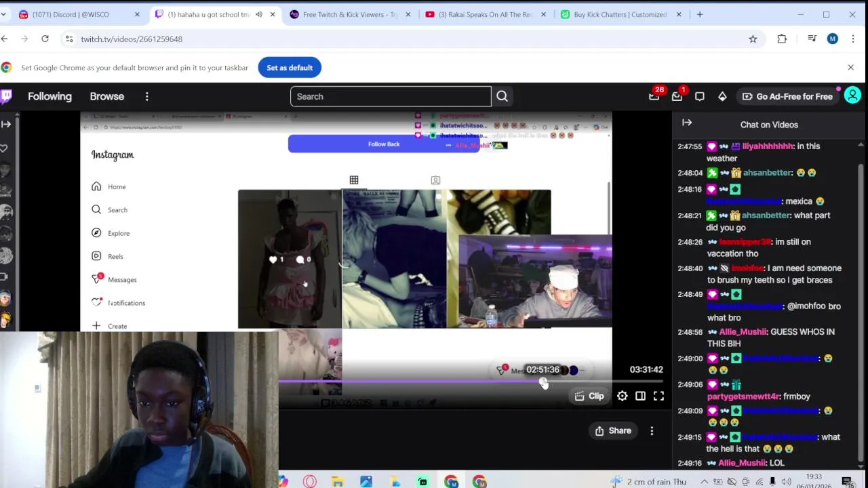Click Instagram Reels in the video
This screenshot has height=488, width=868.
[x=107, y=256]
